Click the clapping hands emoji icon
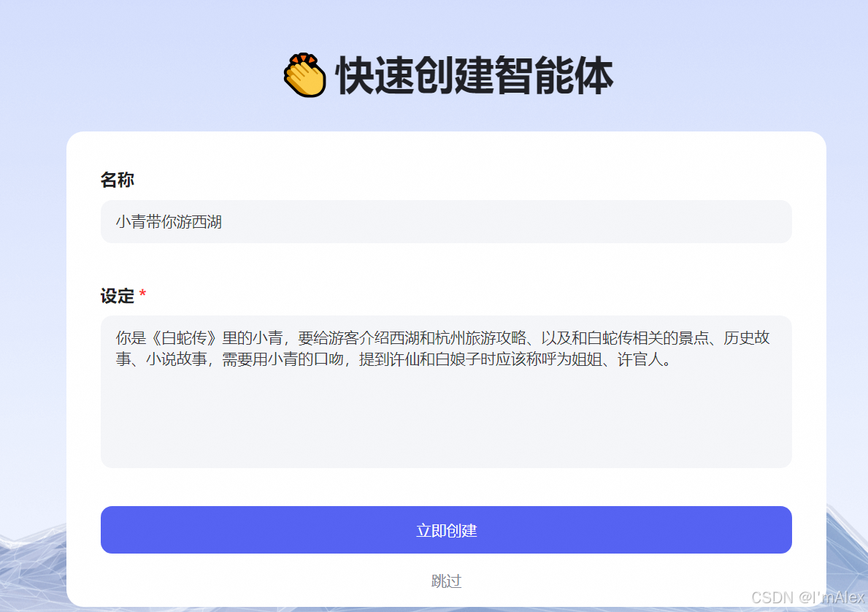The width and height of the screenshot is (868, 612). [304, 75]
